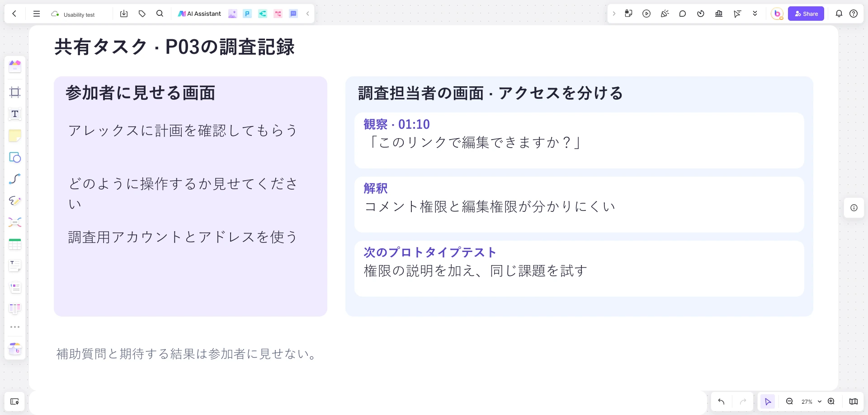This screenshot has width=868, height=415.
Task: Click the lock sticky note icon
Action: click(x=628, y=14)
